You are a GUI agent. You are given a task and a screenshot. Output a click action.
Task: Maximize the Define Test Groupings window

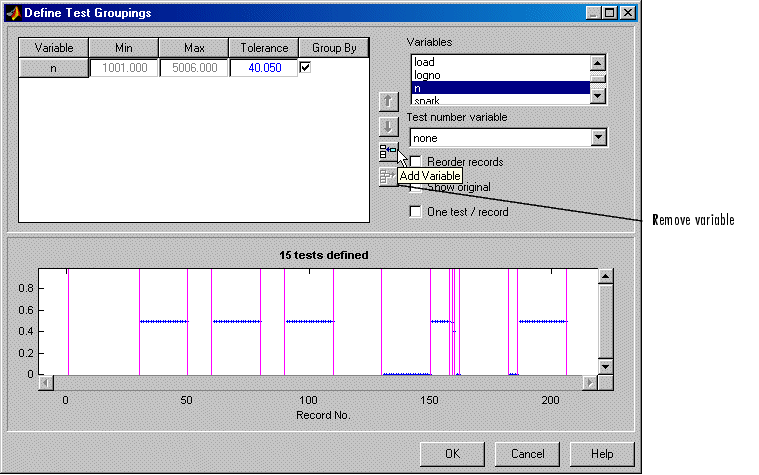[x=609, y=13]
